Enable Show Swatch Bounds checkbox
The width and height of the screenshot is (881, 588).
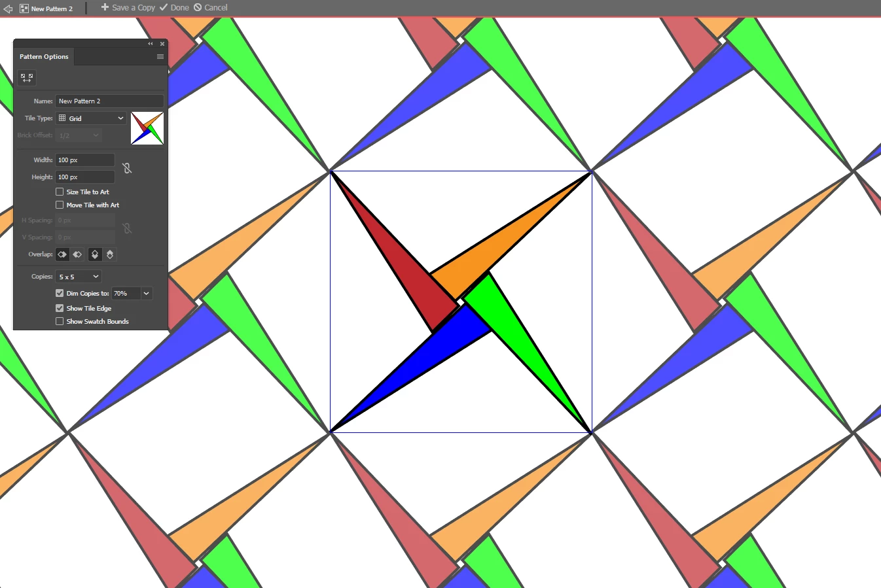[x=60, y=321]
